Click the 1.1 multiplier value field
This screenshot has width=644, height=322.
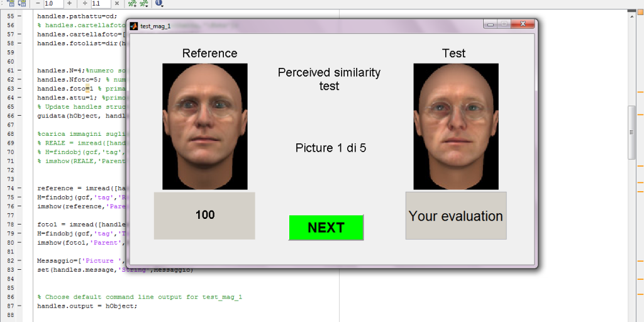click(101, 4)
